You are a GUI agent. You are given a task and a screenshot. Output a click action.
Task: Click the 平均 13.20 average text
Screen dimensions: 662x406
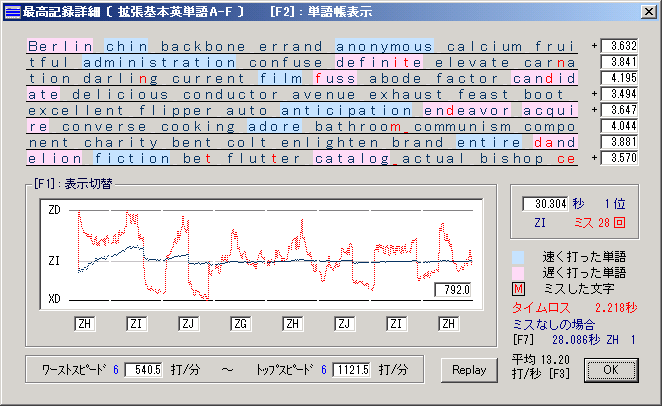click(x=541, y=360)
